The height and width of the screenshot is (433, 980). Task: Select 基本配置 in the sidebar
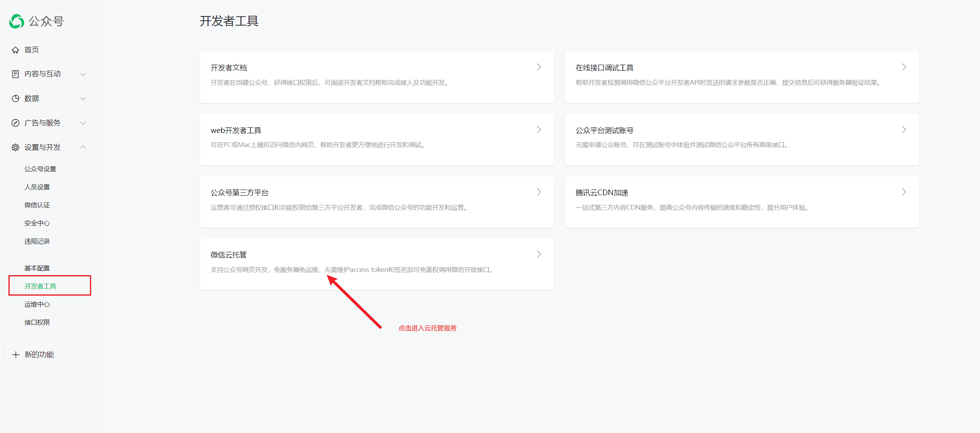37,268
